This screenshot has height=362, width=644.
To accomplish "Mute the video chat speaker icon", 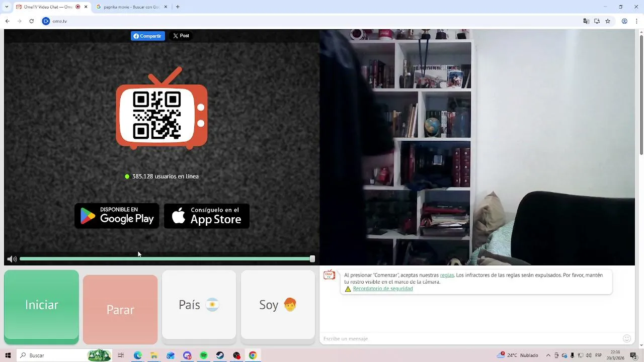I will 12,259.
